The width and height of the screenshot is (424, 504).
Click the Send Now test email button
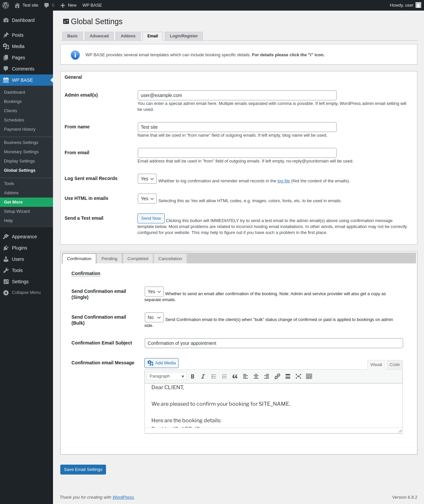pyautogui.click(x=151, y=218)
